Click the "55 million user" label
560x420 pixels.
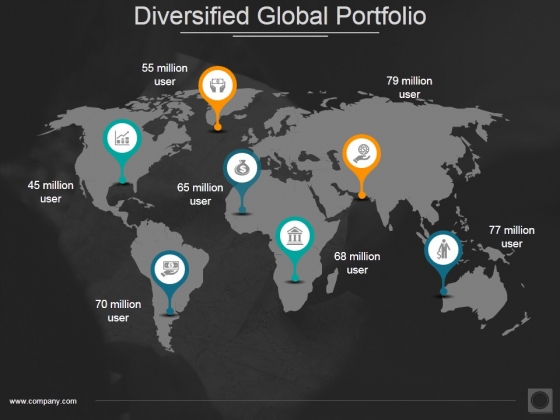click(165, 75)
